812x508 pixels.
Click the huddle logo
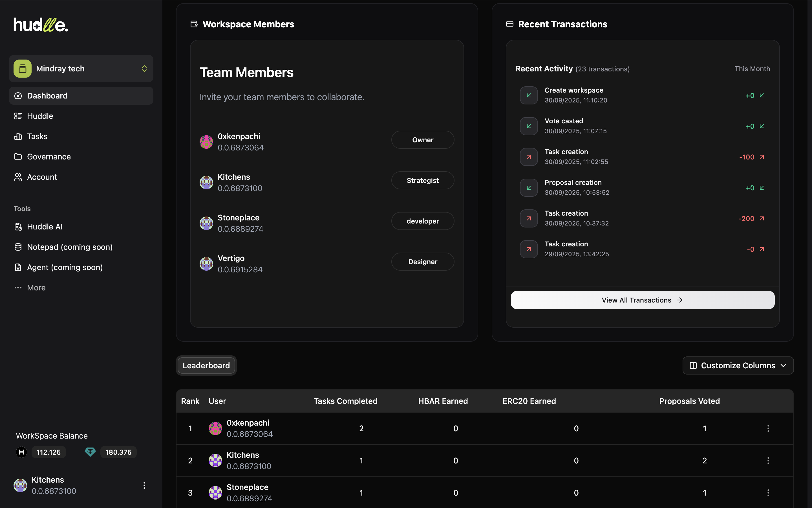point(41,25)
